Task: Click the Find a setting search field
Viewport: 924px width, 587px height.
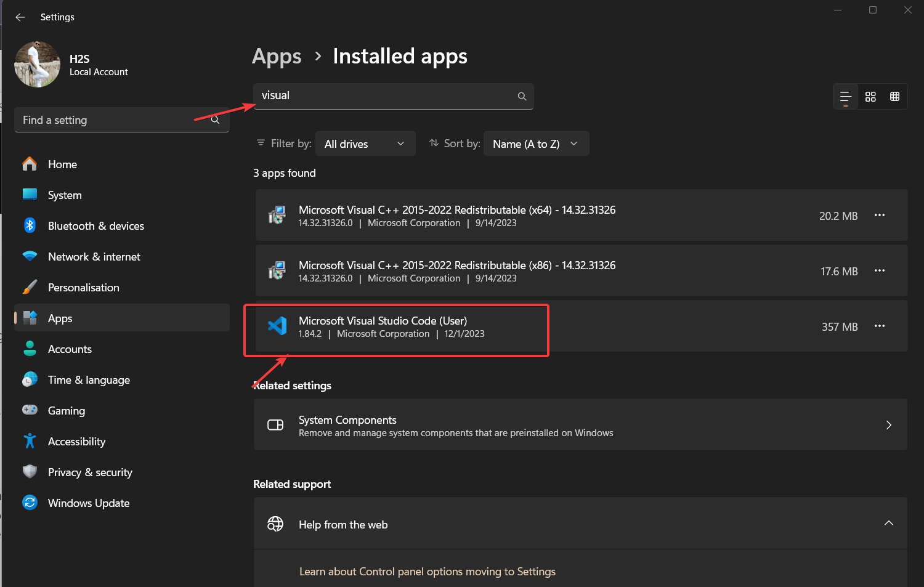Action: [111, 120]
